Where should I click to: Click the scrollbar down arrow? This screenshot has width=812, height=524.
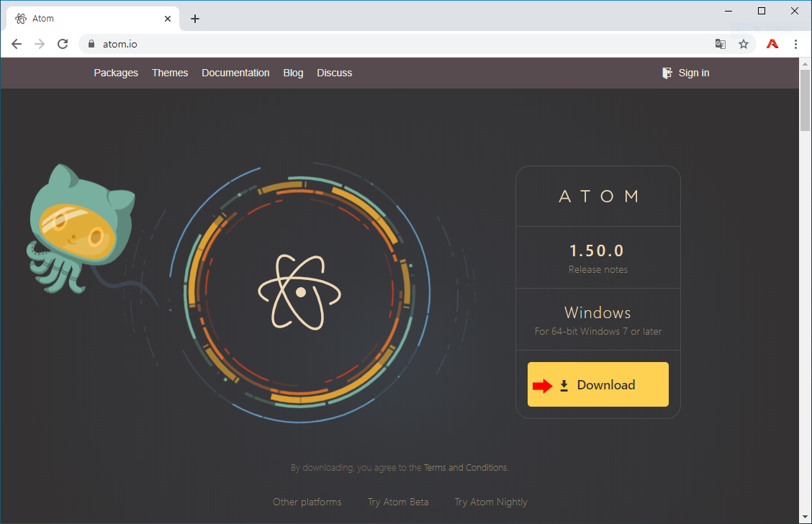805,516
